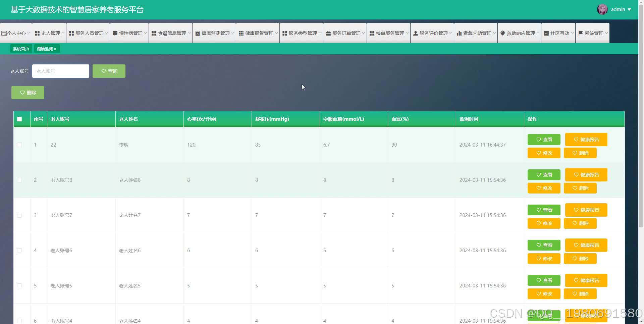The width and height of the screenshot is (644, 324).
Task: Open the 服务订单管理 menu
Action: coord(345,33)
